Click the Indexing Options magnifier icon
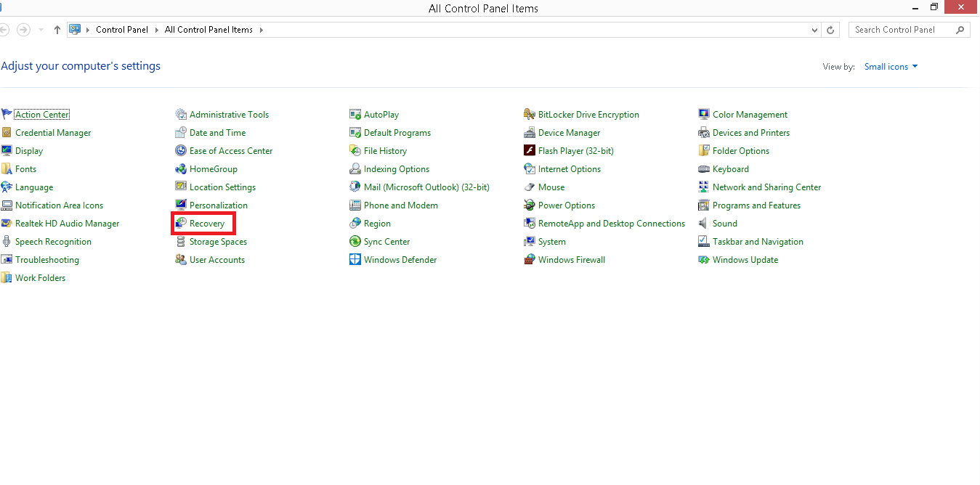 point(355,168)
